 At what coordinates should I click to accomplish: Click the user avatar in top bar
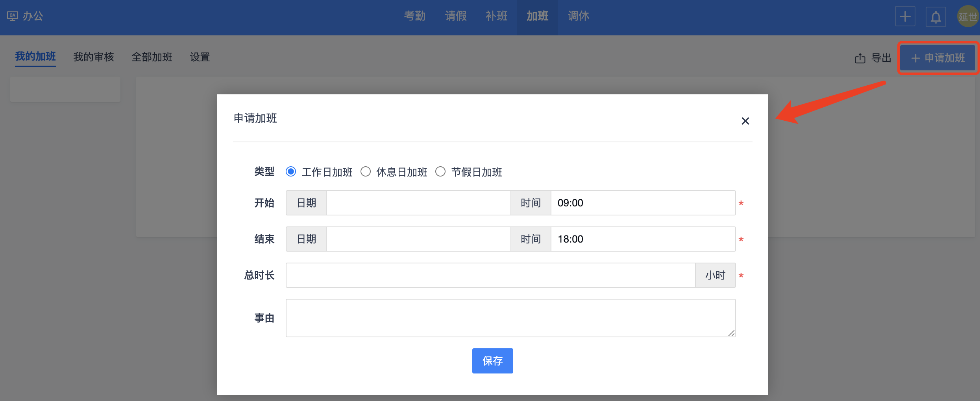(x=968, y=17)
